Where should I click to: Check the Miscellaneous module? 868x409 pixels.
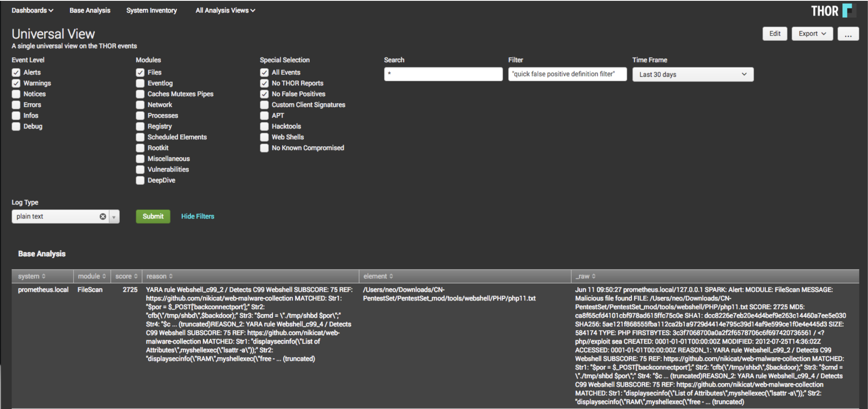[x=140, y=159]
